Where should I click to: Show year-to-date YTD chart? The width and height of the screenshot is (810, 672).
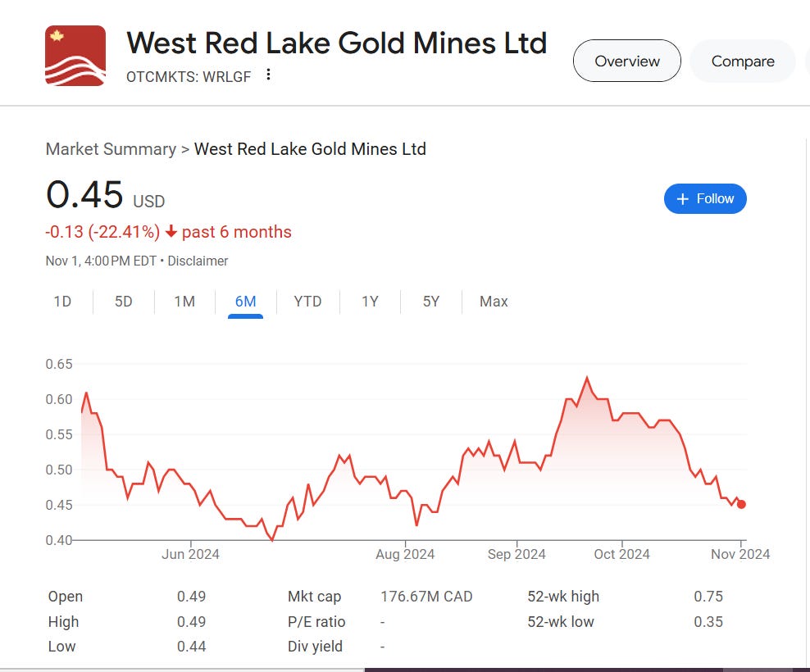(308, 301)
